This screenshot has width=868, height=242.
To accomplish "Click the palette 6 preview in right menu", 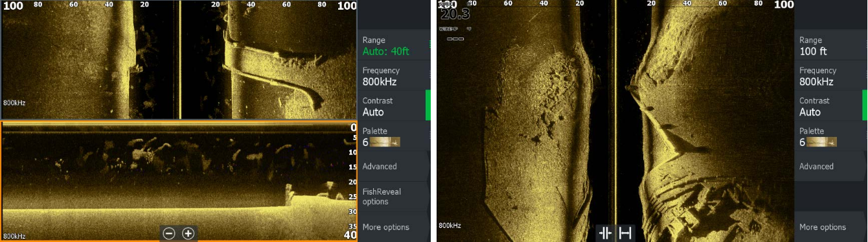I will pyautogui.click(x=822, y=142).
